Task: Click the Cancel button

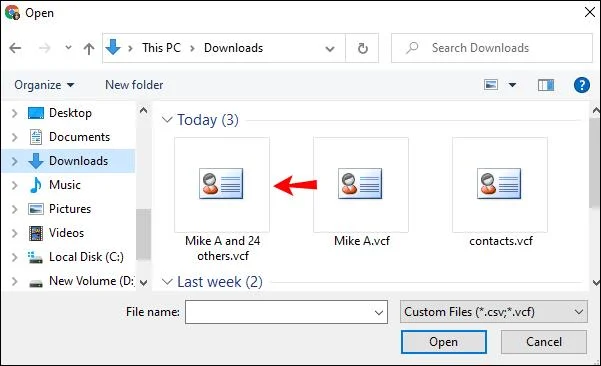Action: pos(544,342)
